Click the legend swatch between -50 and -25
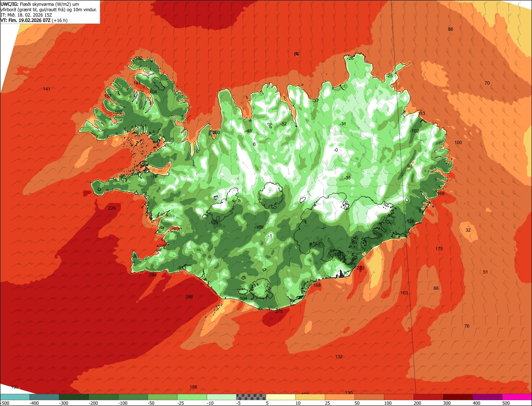This screenshot has height=406, width=532. (x=163, y=396)
